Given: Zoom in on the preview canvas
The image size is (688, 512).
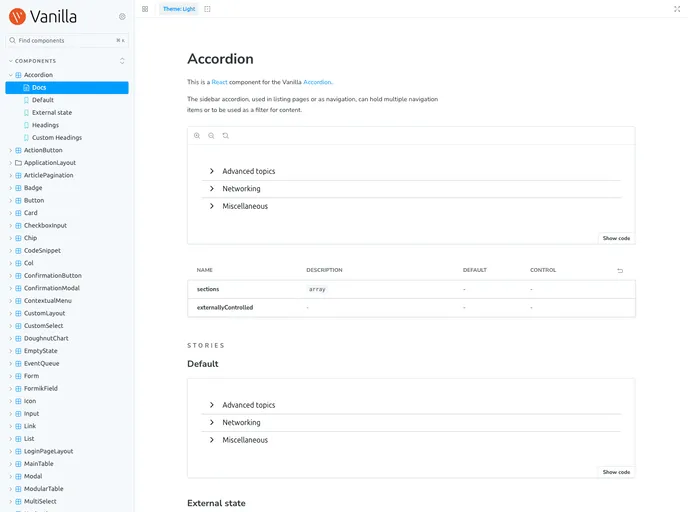Looking at the screenshot, I should coord(197,136).
